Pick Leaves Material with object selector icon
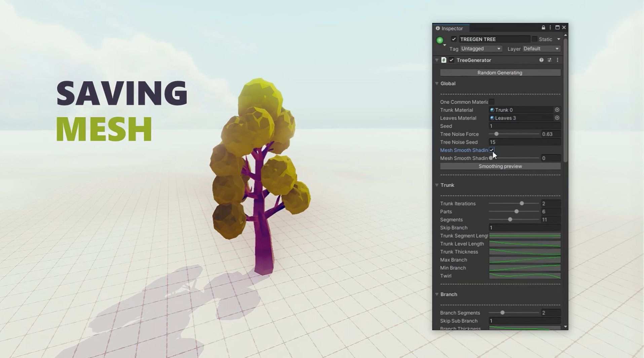Image resolution: width=644 pixels, height=358 pixels. pos(557,118)
